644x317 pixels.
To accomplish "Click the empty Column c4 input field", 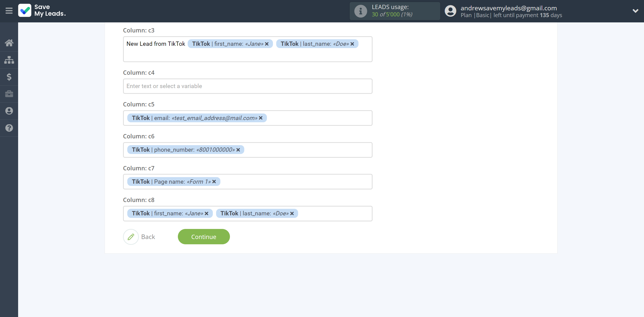I will (x=248, y=86).
